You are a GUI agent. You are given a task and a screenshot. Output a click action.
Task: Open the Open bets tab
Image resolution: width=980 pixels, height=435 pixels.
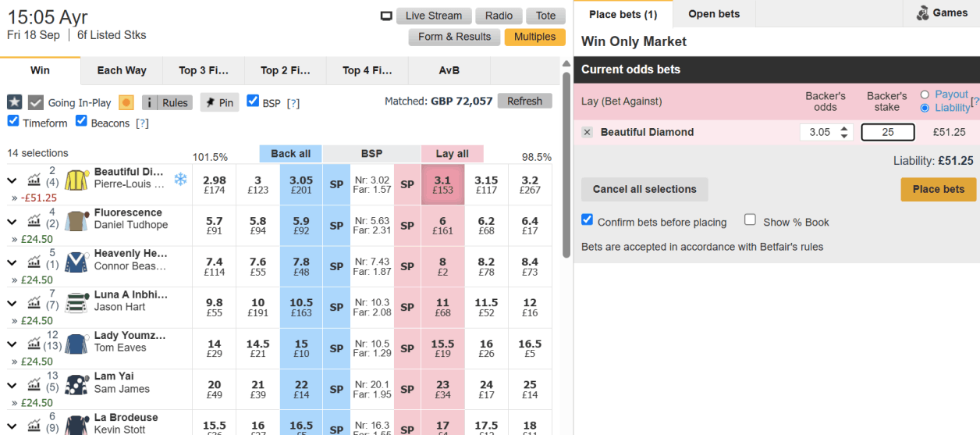pos(714,14)
